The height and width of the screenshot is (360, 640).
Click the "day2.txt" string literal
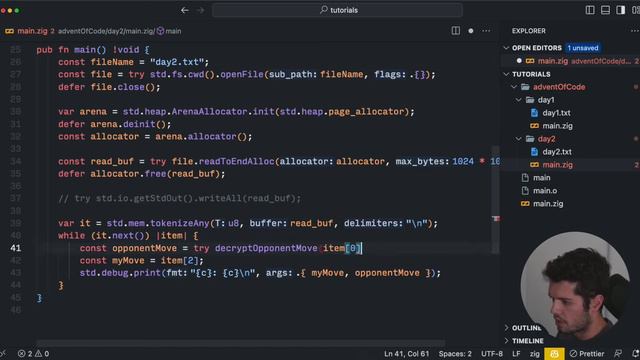[177, 62]
